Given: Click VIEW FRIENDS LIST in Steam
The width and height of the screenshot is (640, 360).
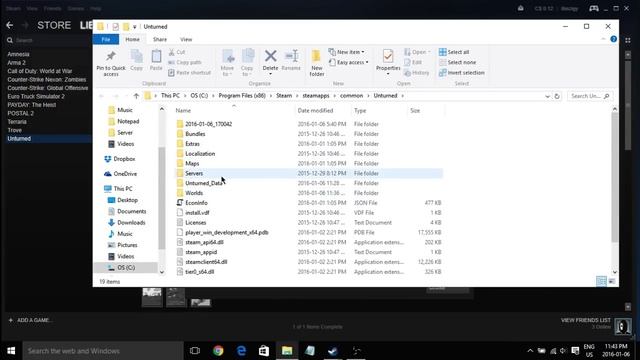Looking at the screenshot, I should pos(586,320).
